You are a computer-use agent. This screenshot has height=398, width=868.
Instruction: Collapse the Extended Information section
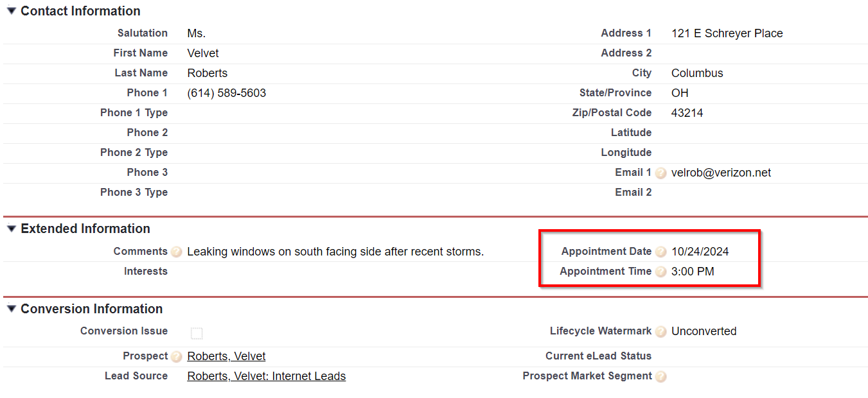pyautogui.click(x=11, y=229)
